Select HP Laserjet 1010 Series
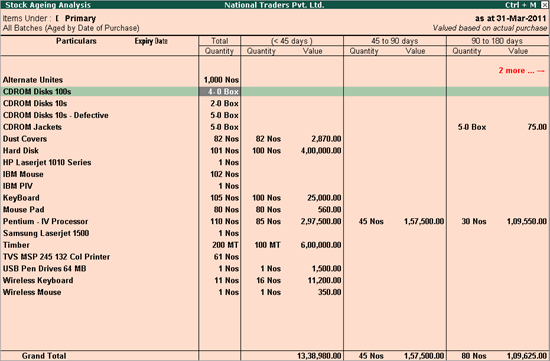The image size is (550, 361). (x=47, y=162)
